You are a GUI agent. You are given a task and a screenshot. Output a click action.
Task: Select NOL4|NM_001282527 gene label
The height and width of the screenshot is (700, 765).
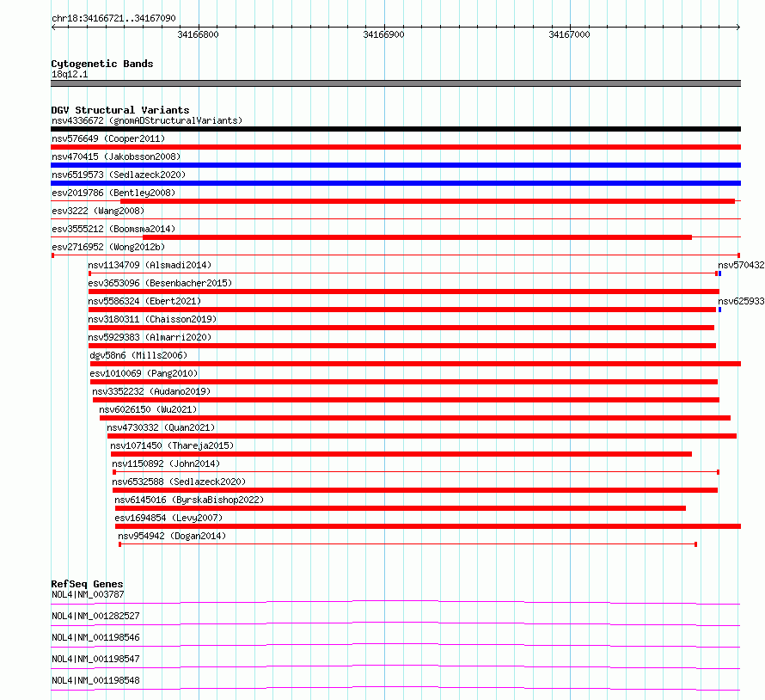[95, 616]
